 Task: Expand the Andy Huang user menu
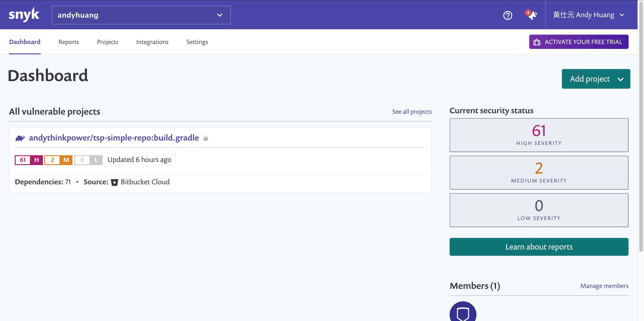[x=589, y=15]
